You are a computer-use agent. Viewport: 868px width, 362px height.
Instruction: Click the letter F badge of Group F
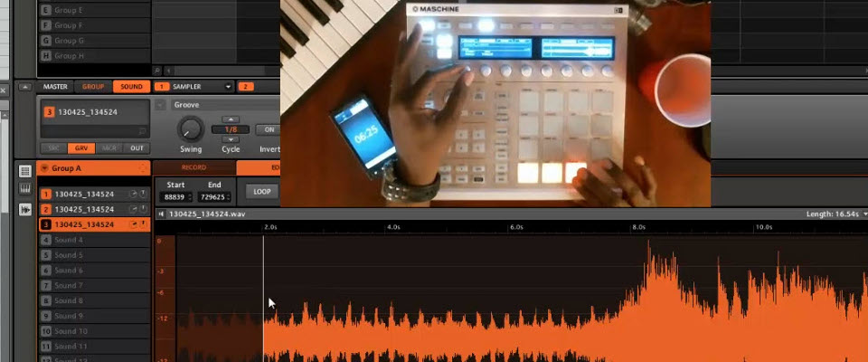[x=45, y=25]
